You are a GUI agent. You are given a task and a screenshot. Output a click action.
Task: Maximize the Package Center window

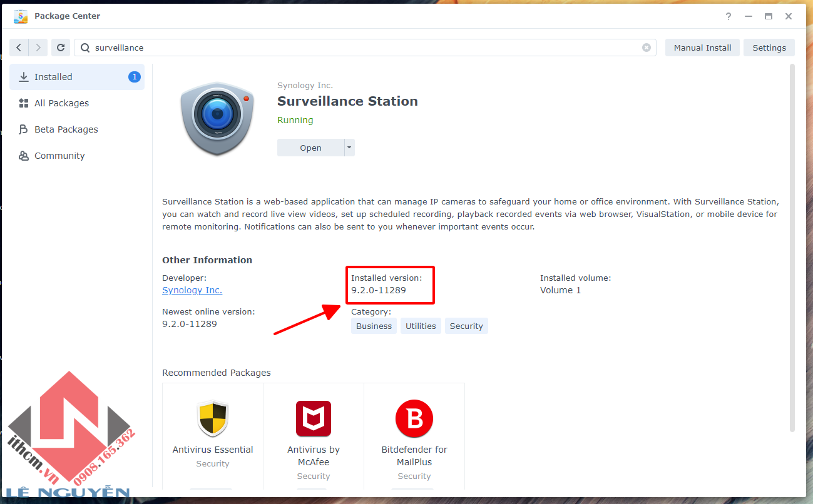pos(769,16)
